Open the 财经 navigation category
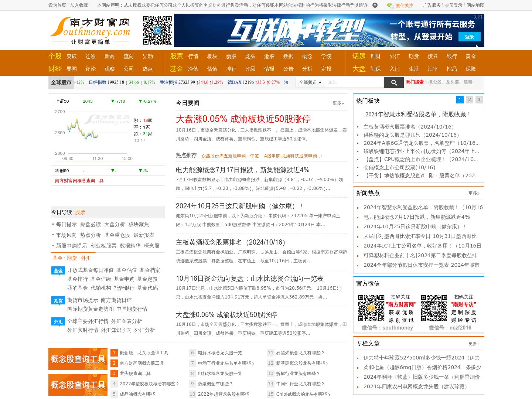532x399 pixels. [55, 69]
